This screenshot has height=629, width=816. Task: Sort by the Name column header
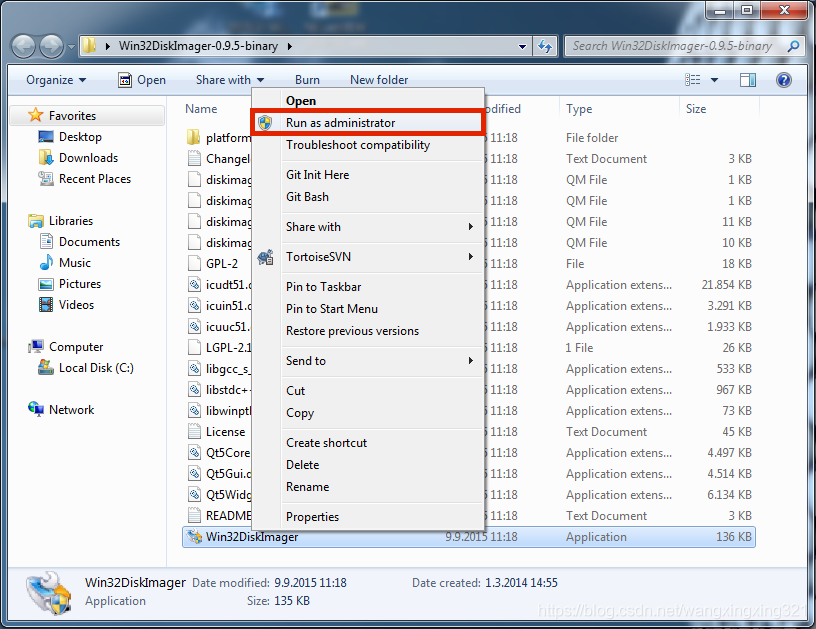coord(201,109)
